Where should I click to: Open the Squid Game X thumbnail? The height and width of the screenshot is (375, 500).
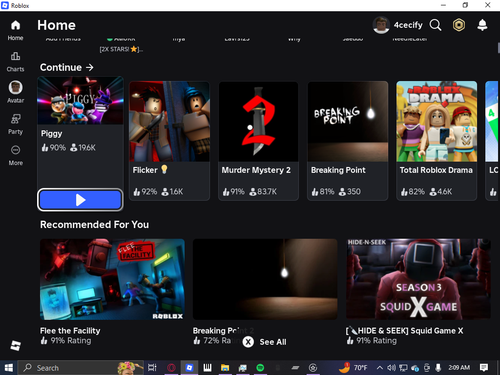pyautogui.click(x=418, y=278)
